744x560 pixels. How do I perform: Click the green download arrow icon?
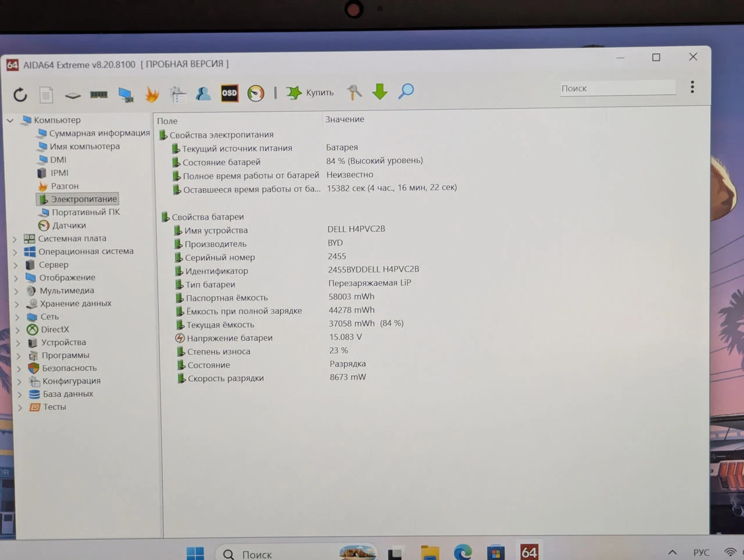[x=380, y=91]
